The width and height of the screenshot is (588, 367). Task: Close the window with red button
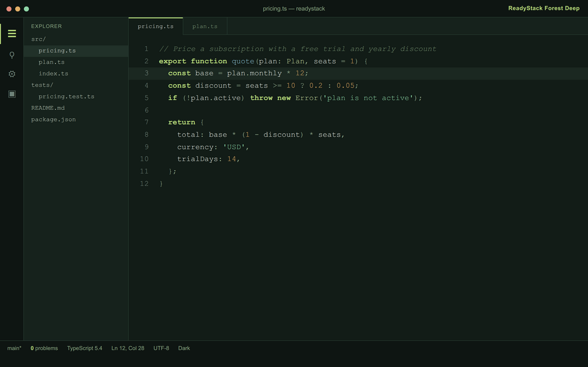click(9, 9)
